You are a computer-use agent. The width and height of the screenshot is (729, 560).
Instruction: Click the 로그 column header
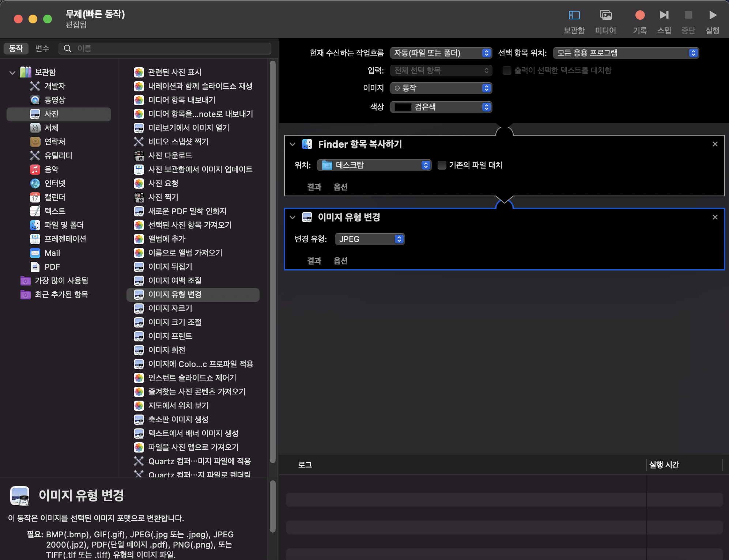point(305,465)
